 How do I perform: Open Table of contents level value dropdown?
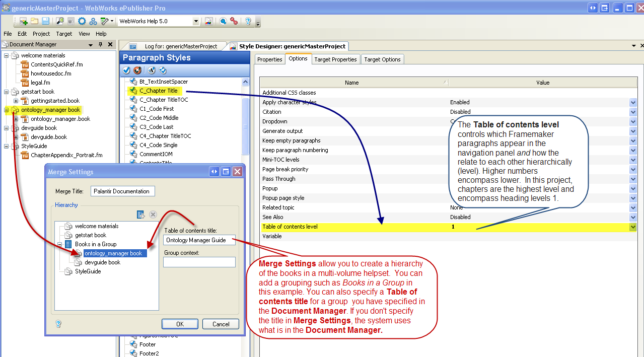[633, 227]
